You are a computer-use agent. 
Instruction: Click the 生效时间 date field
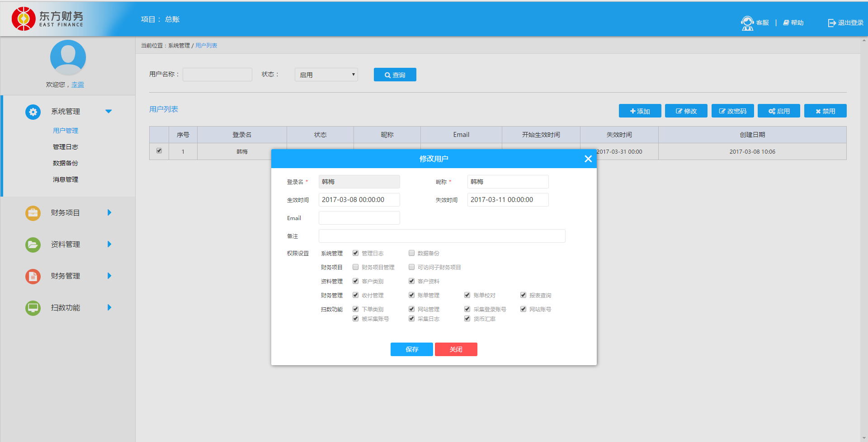(359, 200)
